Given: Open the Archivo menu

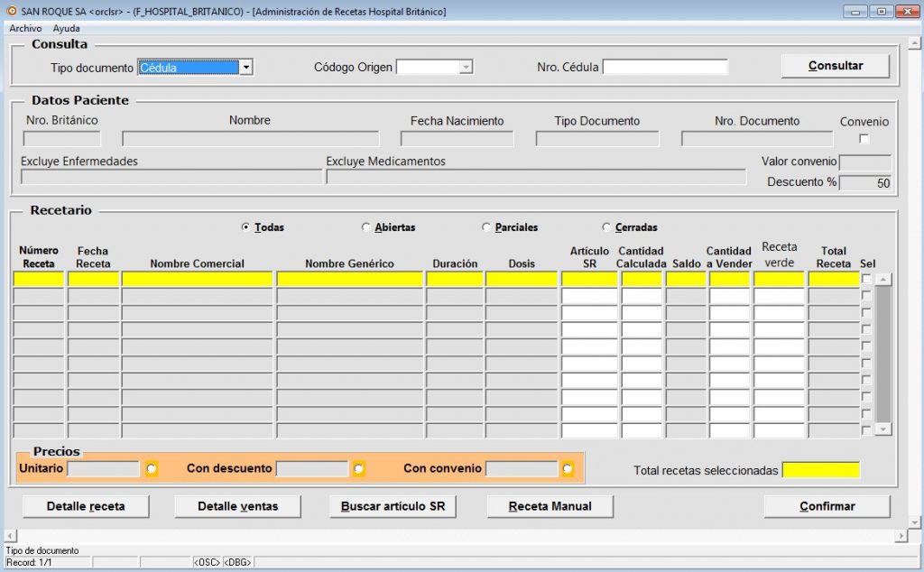Looking at the screenshot, I should pos(25,28).
